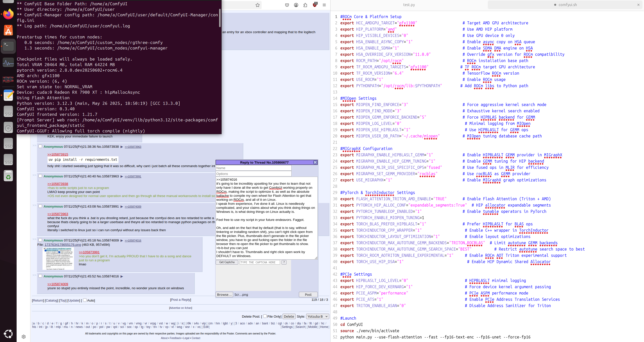Click the Advertise on 4chan link

[x=181, y=308]
